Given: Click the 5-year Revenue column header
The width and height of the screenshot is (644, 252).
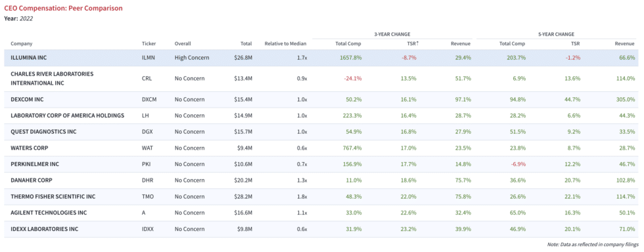Looking at the screenshot, I should [x=625, y=43].
